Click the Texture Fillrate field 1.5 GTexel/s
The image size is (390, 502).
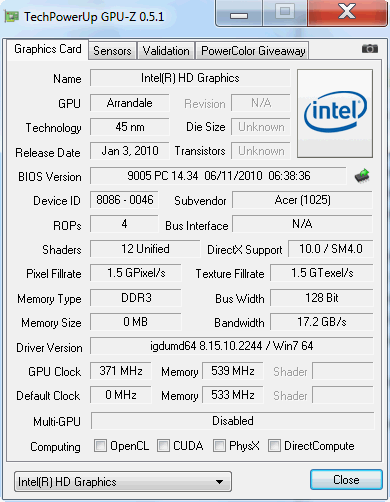[x=322, y=273]
